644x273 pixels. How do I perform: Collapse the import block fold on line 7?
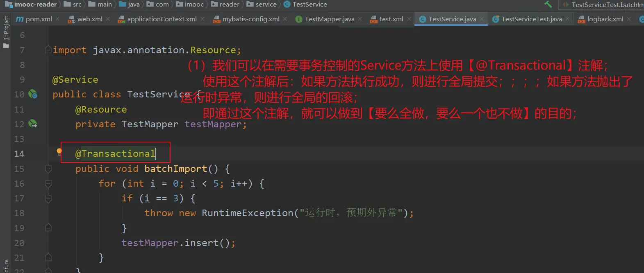(x=48, y=50)
